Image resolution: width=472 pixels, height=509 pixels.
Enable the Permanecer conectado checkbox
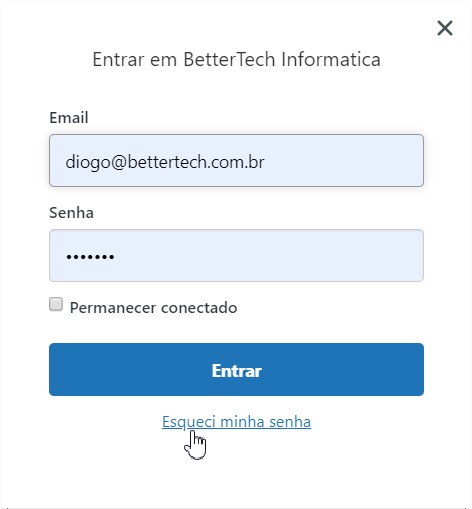[56, 304]
